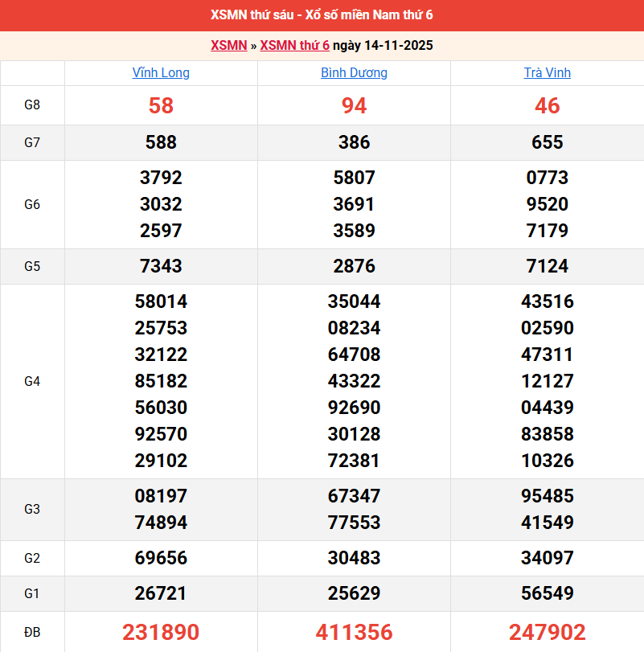This screenshot has width=644, height=652.
Task: Select G7 number 386 for Bình Dương
Action: (x=354, y=142)
